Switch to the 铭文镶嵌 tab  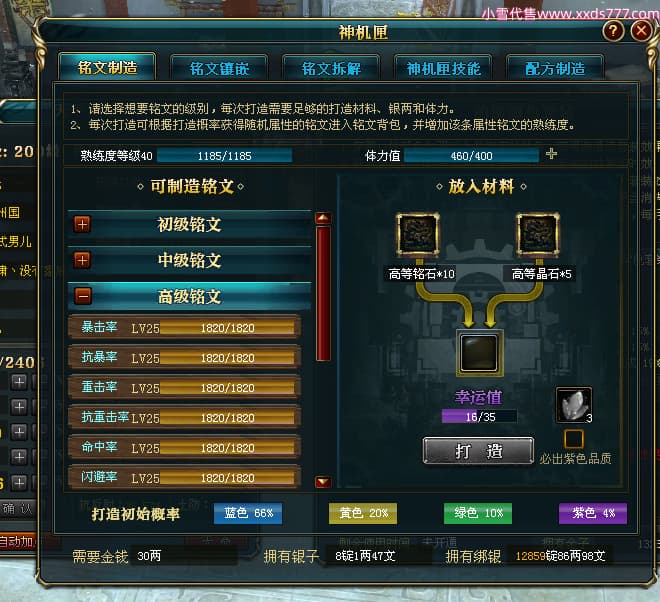tap(219, 68)
